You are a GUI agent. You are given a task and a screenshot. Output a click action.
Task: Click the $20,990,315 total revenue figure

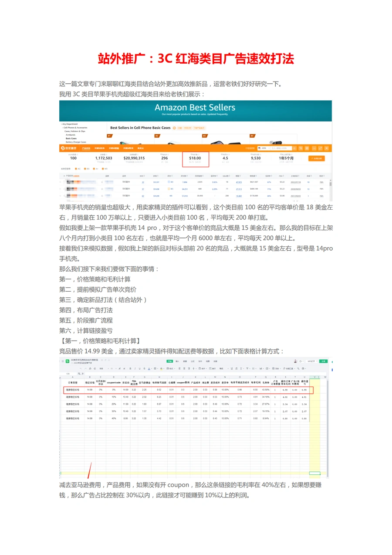point(134,158)
